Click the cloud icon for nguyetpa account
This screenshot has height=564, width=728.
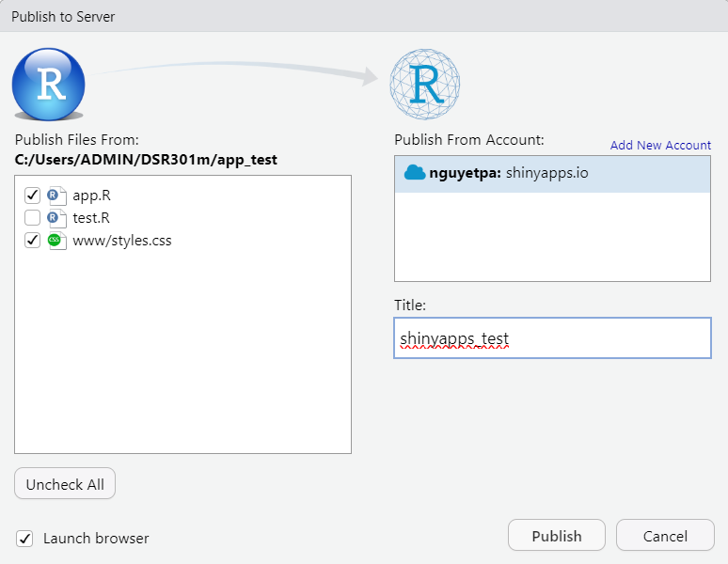tap(415, 173)
